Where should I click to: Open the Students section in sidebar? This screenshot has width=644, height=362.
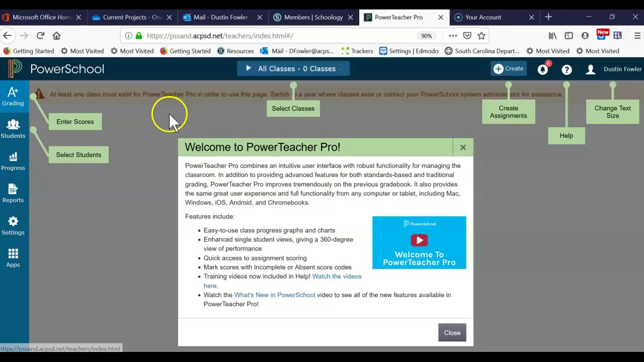tap(13, 129)
